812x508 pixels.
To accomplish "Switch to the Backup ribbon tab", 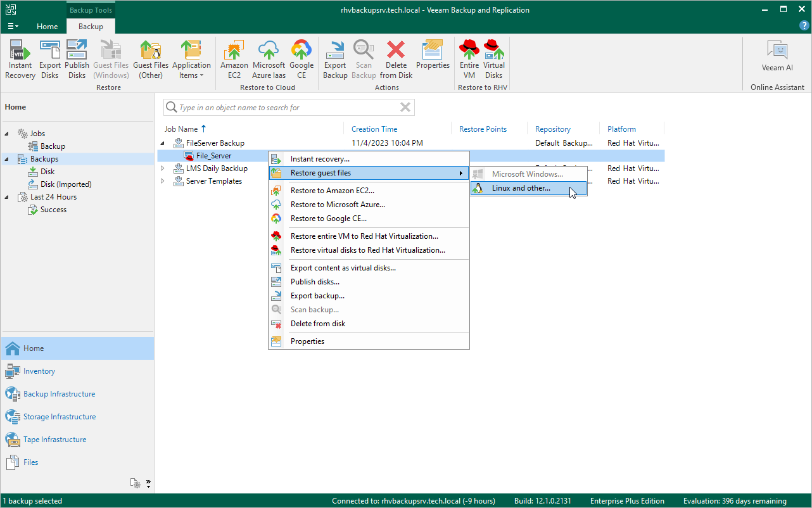I will (91, 26).
